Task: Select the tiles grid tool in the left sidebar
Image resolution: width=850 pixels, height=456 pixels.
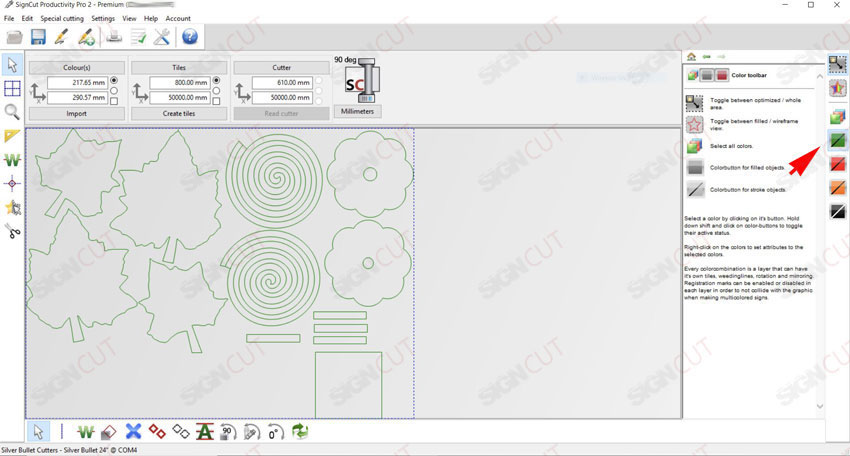Action: (12, 88)
